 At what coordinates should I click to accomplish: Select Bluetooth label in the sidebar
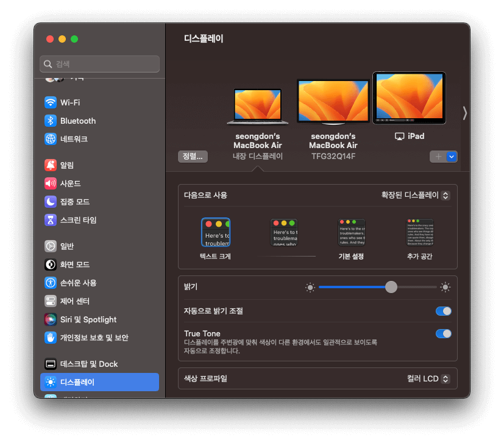[x=78, y=121]
